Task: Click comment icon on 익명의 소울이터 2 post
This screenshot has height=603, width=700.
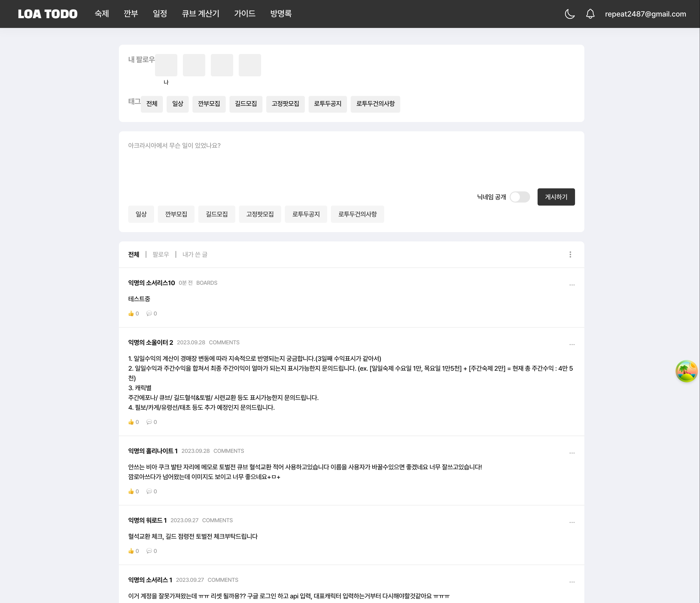Action: (149, 422)
